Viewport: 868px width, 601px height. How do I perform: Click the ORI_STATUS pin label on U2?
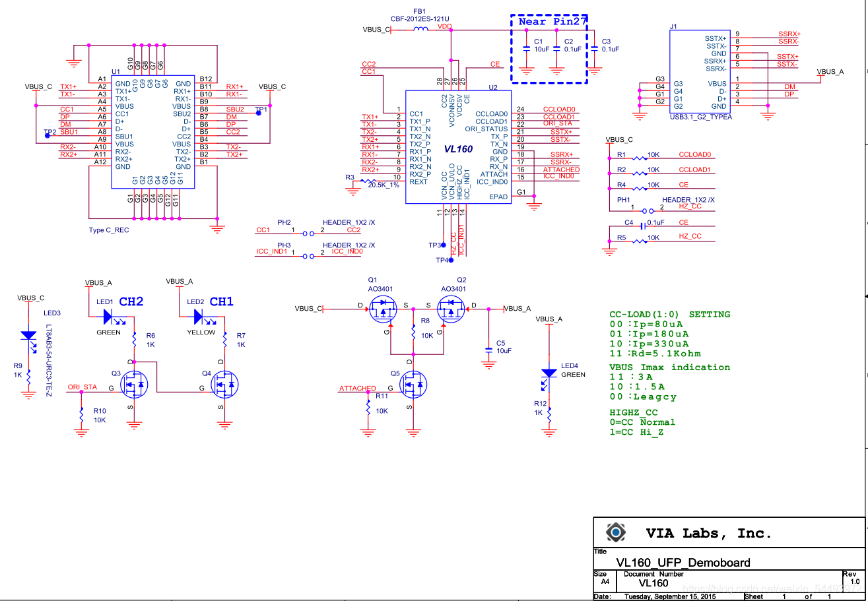486,129
